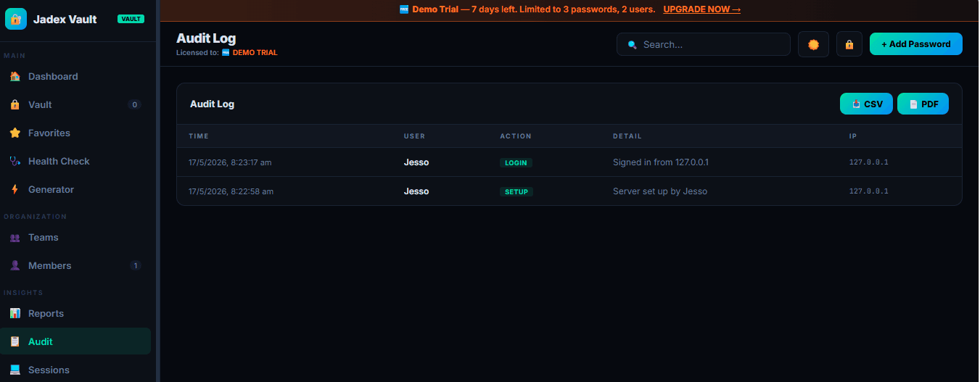980x382 pixels.
Task: Export audit log as CSV
Action: pyautogui.click(x=866, y=104)
